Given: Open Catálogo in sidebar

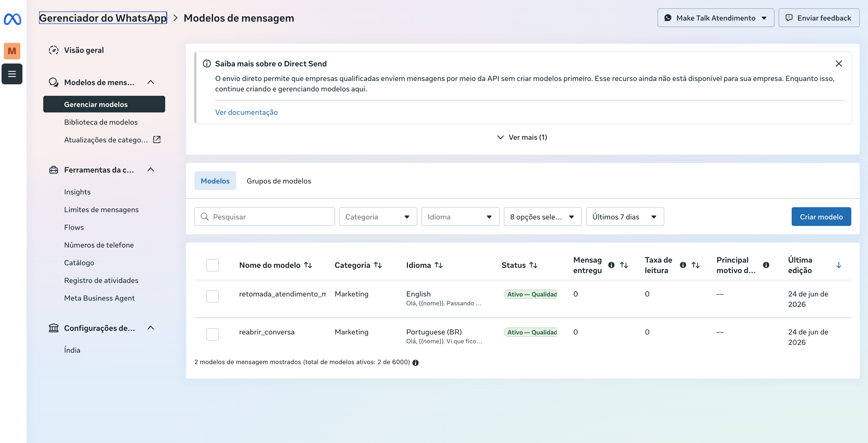Looking at the screenshot, I should click(79, 263).
